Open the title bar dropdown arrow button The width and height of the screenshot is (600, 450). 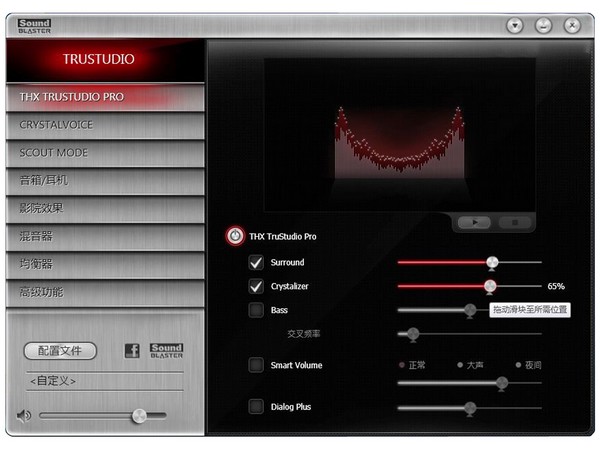pos(515,25)
